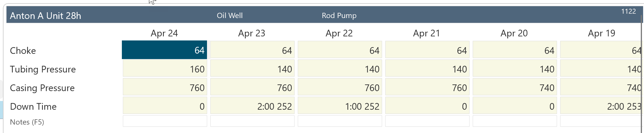This screenshot has height=133, width=644.
Task: Click the Apr 24 Tubing Pressure field
Action: [165, 69]
